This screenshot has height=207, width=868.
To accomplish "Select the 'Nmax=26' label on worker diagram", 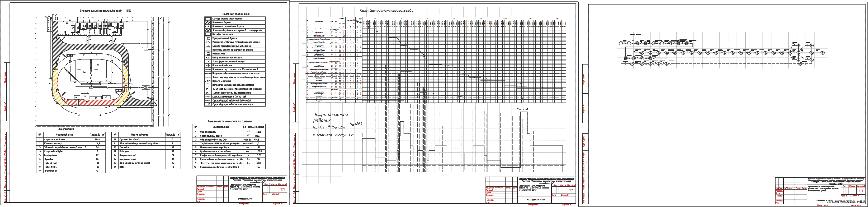I will [522, 109].
